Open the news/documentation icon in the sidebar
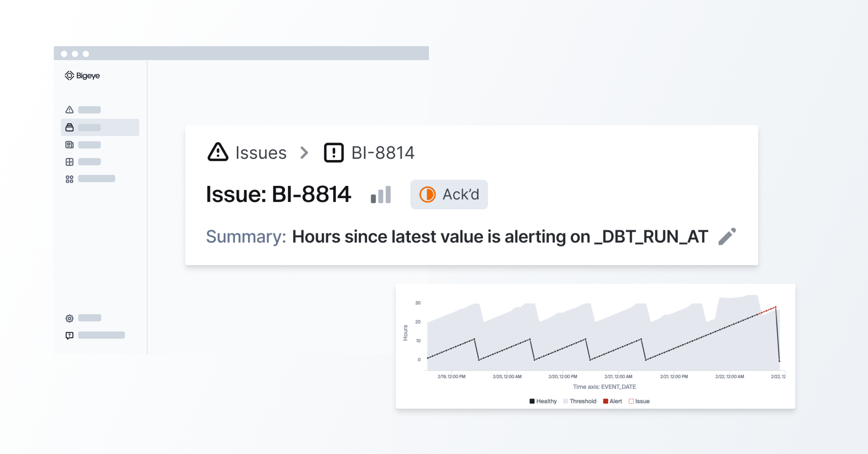 click(x=70, y=144)
